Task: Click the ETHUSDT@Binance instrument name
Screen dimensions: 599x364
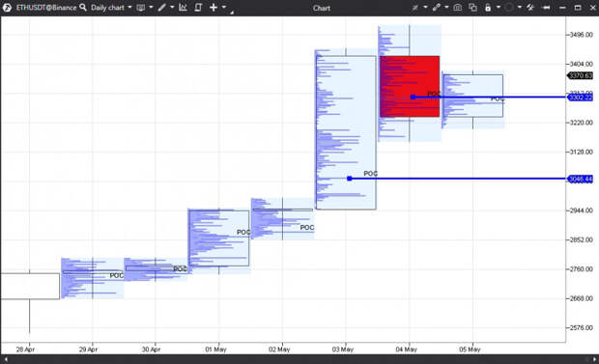Action: pyautogui.click(x=46, y=8)
